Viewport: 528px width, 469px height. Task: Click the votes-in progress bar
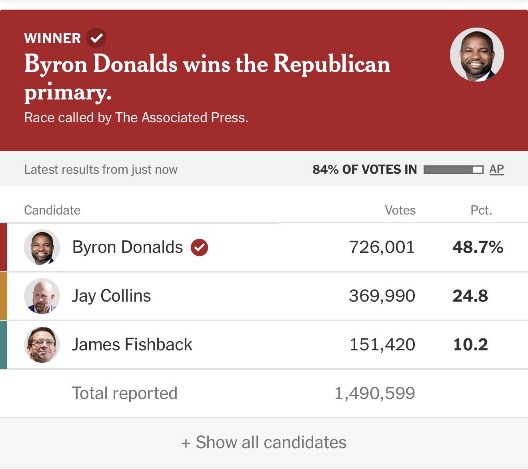click(x=454, y=170)
